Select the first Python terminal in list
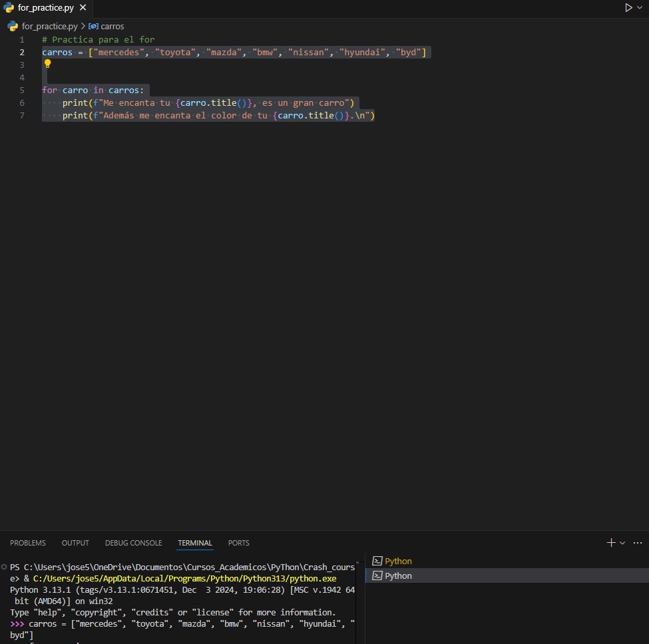Viewport: 649px width, 644px height. (x=398, y=561)
